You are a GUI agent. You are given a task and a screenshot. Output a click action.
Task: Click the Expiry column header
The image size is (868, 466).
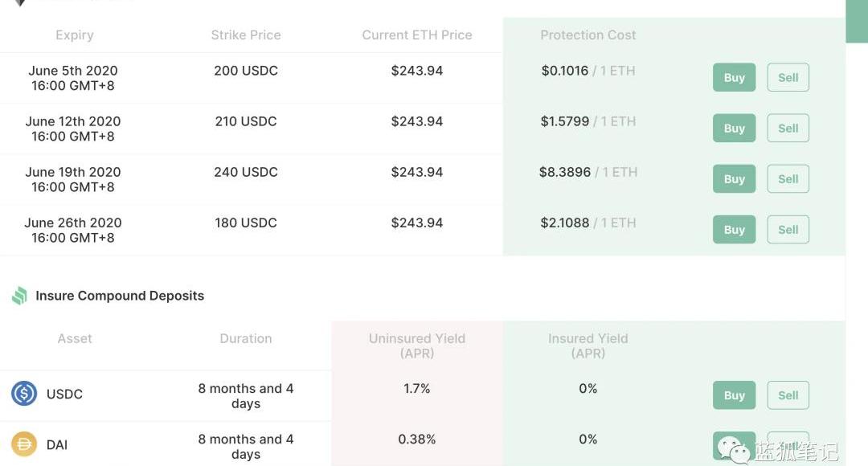(x=75, y=35)
